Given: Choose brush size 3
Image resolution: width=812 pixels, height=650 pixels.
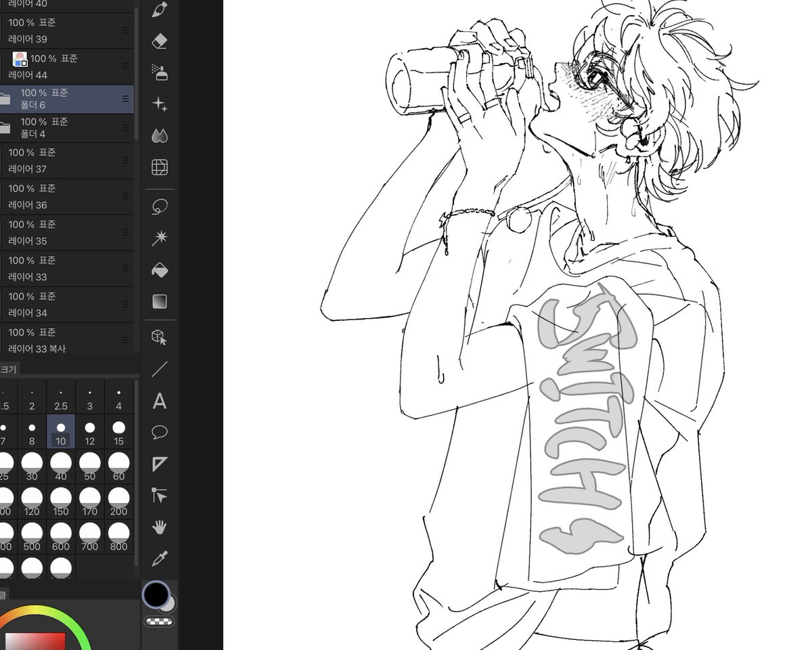Looking at the screenshot, I should pyautogui.click(x=90, y=397).
